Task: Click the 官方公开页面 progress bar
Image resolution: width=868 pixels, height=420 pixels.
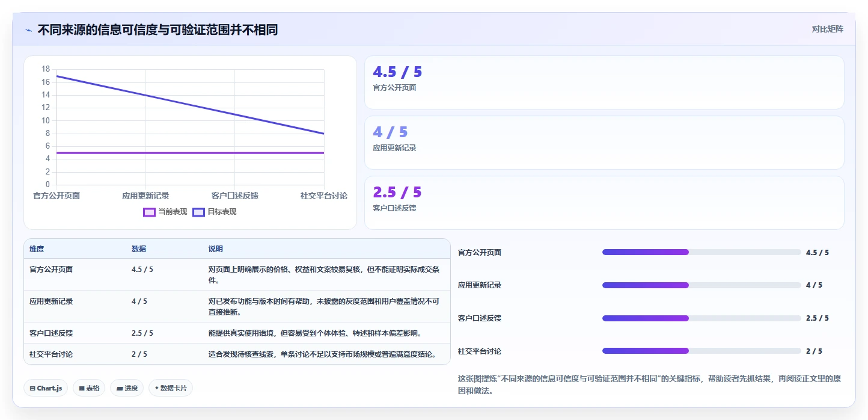Action: click(x=701, y=252)
